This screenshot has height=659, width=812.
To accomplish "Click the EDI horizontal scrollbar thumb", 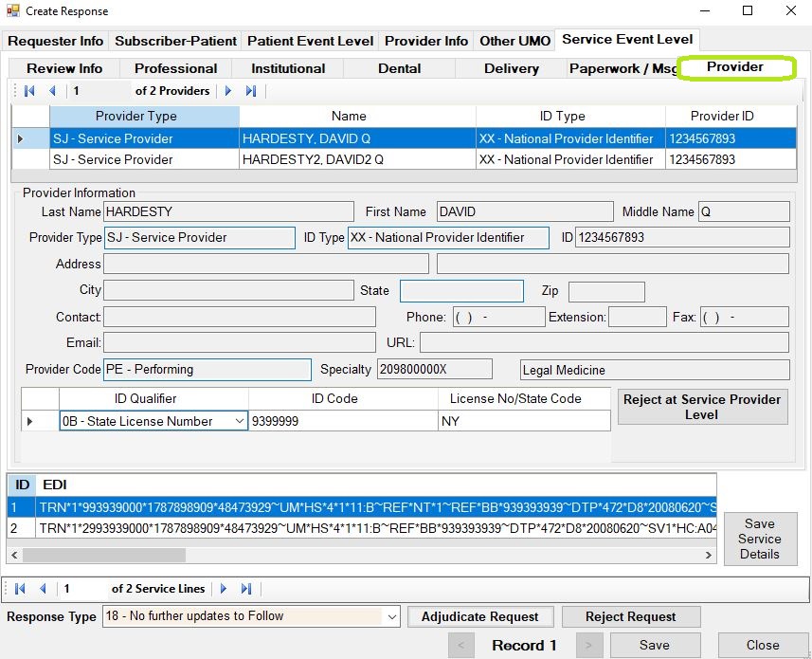I will [104, 555].
